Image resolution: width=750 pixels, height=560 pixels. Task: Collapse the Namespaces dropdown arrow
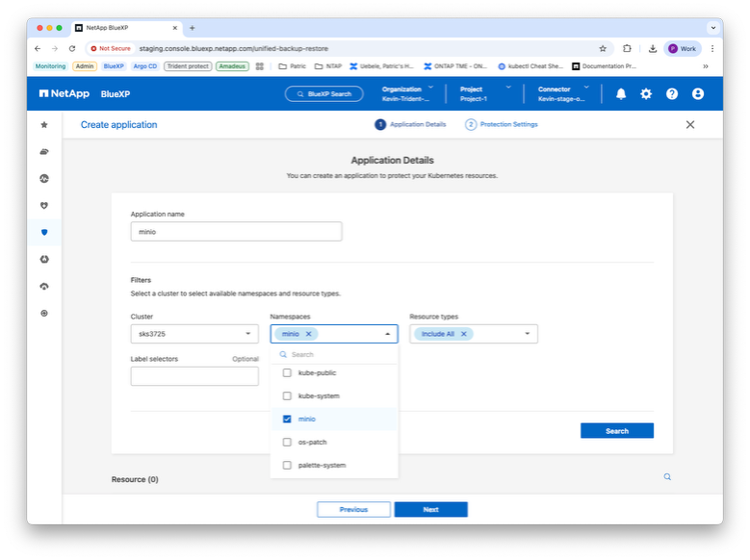387,334
